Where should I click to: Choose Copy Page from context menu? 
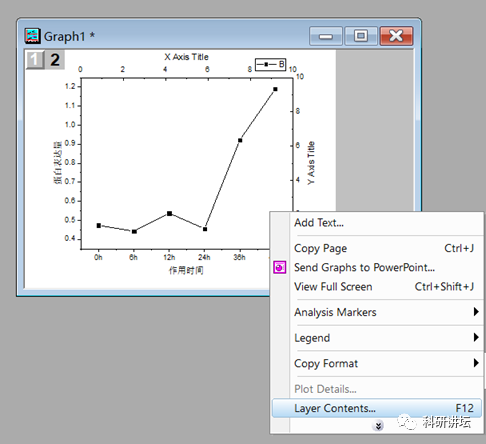pos(377,248)
